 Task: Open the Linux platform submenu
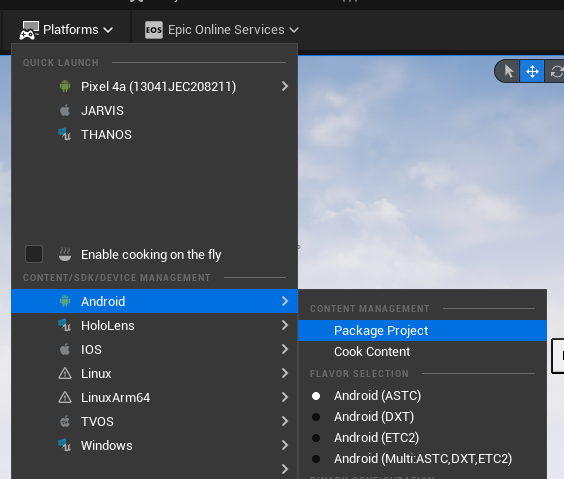click(155, 374)
